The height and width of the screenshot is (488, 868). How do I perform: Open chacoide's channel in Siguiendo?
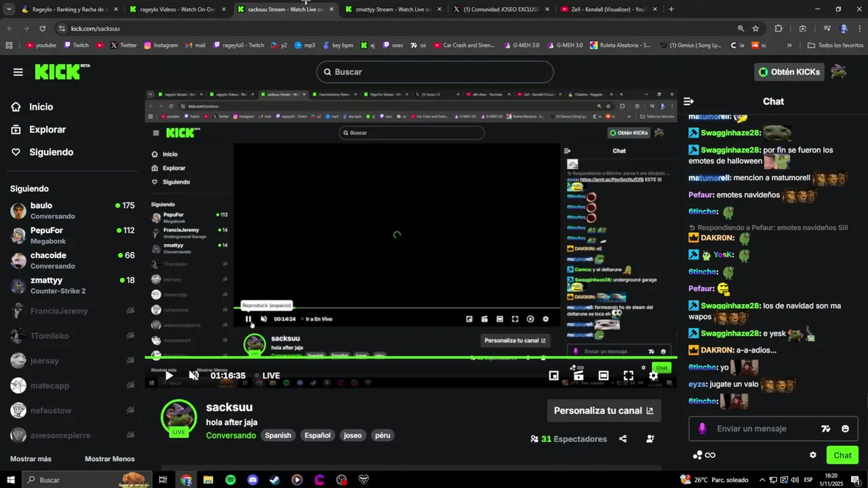pyautogui.click(x=73, y=260)
